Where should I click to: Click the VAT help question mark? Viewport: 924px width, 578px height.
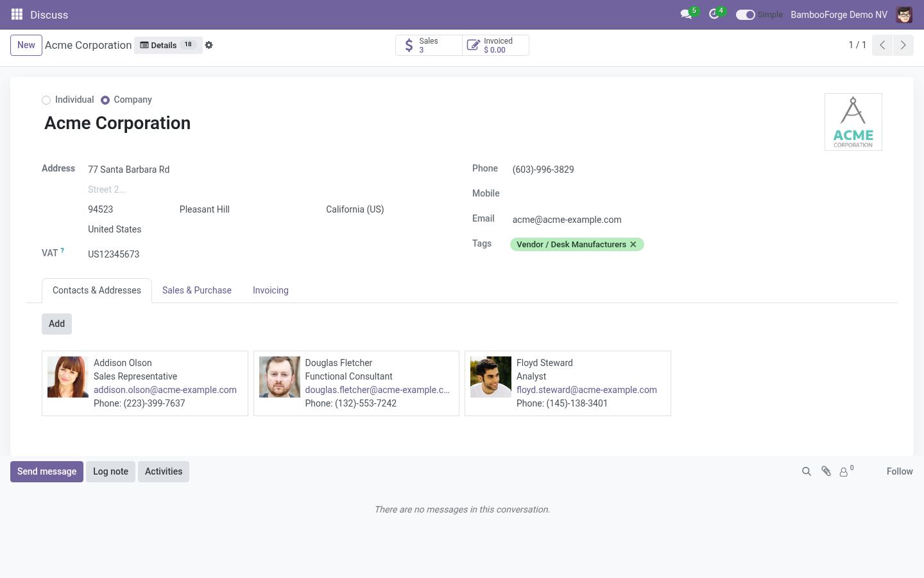[x=62, y=251]
